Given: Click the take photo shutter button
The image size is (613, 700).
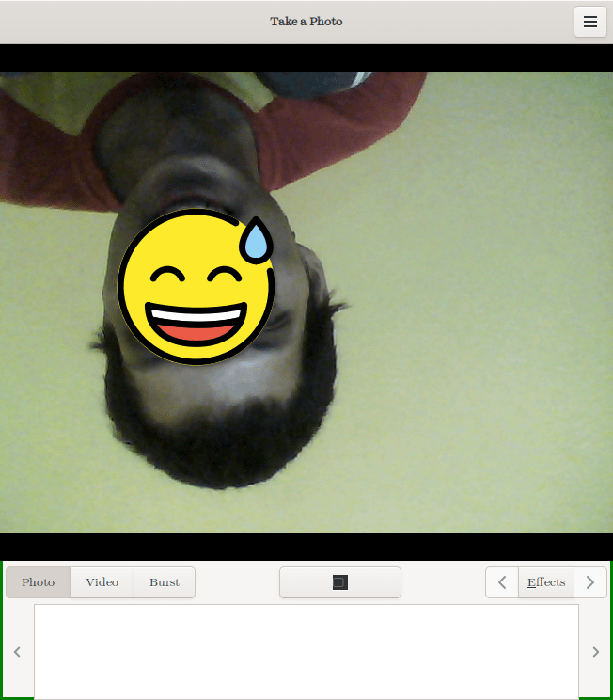Looking at the screenshot, I should (340, 582).
